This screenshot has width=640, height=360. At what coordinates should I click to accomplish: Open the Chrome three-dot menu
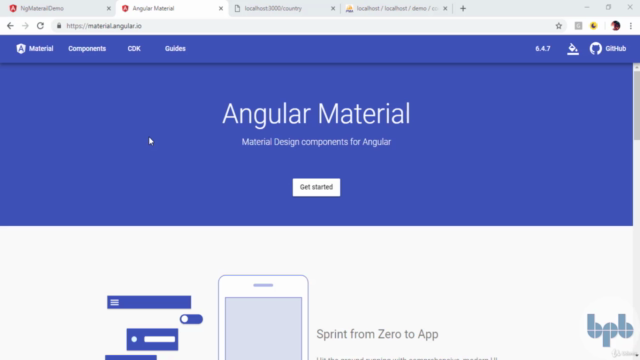(x=631, y=26)
